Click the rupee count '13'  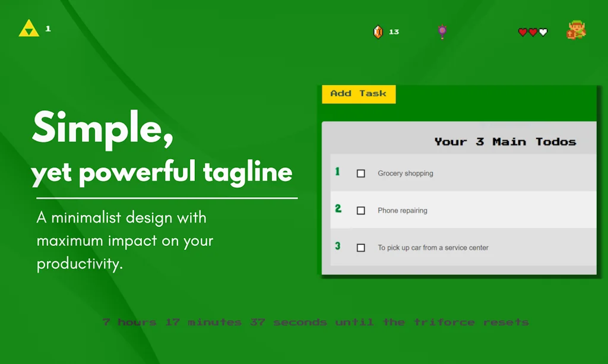point(394,32)
